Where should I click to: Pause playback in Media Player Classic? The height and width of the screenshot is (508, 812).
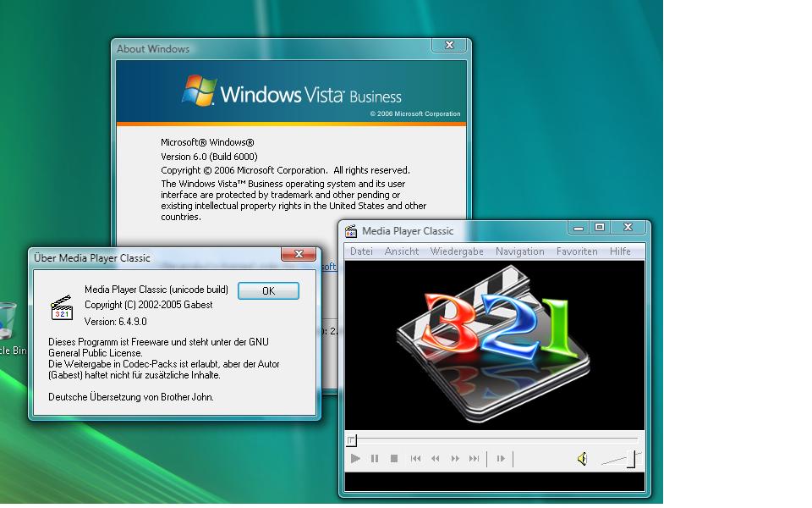coord(375,459)
